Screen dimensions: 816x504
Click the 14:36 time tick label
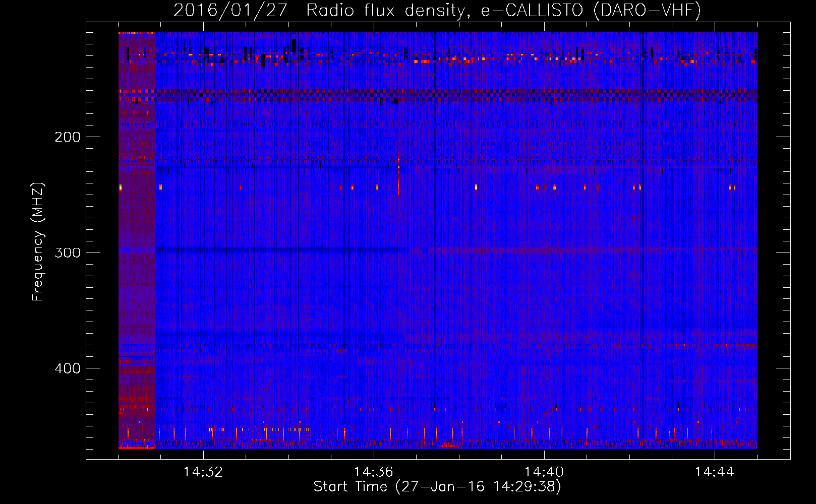(x=373, y=472)
